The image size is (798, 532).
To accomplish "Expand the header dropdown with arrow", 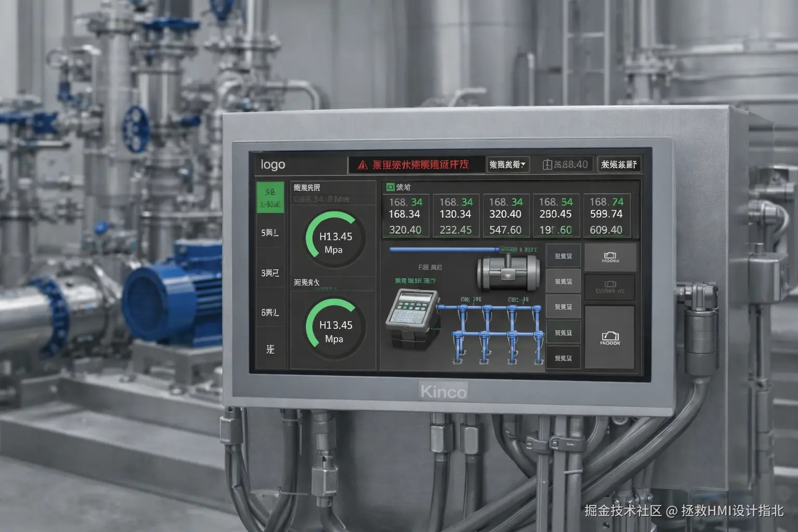I will 508,165.
